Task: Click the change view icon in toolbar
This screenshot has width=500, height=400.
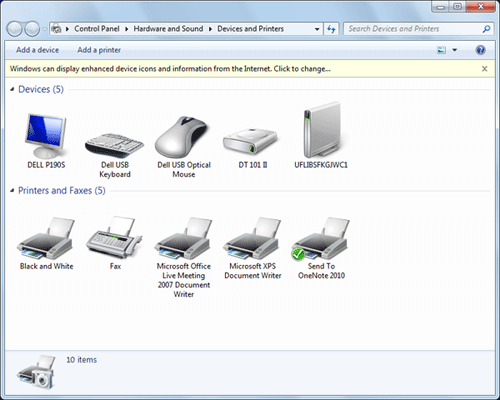Action: 441,50
